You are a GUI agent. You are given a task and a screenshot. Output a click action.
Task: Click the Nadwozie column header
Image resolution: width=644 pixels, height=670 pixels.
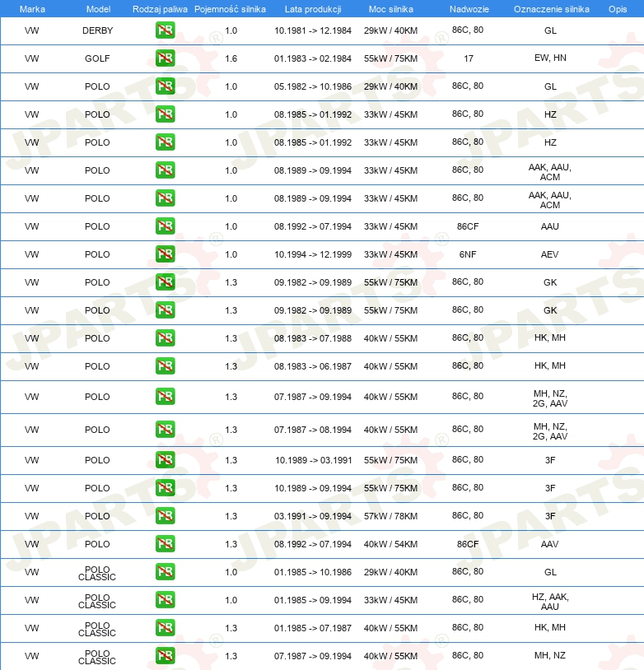pos(469,9)
